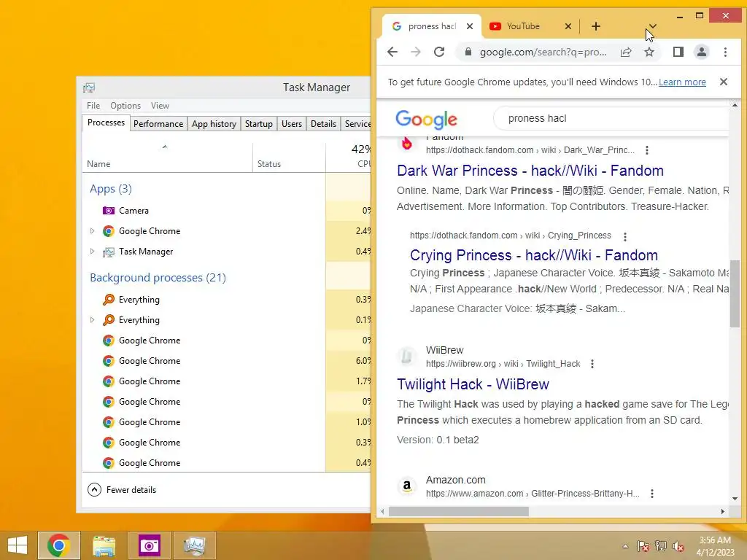Open more options for Amazon.com result
Screen dimensions: 747x560
pos(652,494)
